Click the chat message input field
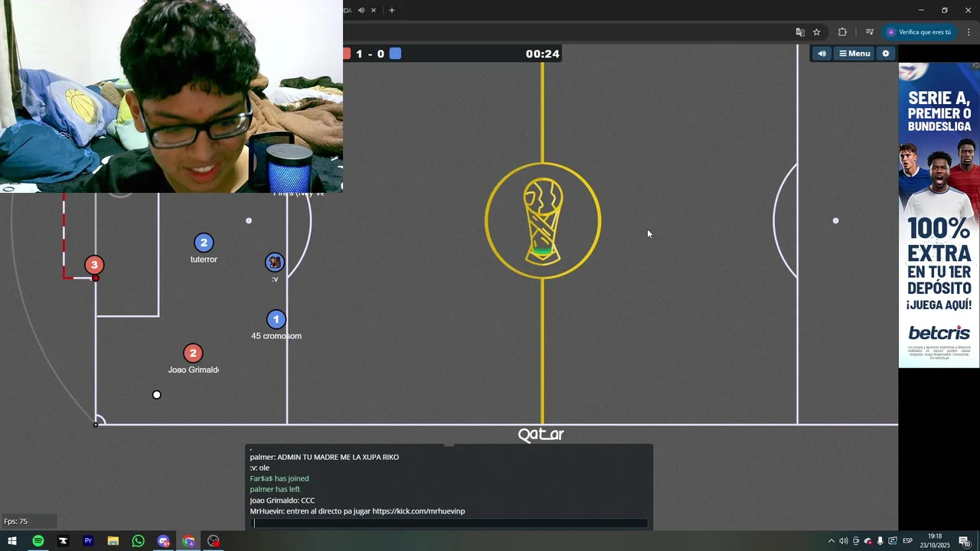 [450, 523]
